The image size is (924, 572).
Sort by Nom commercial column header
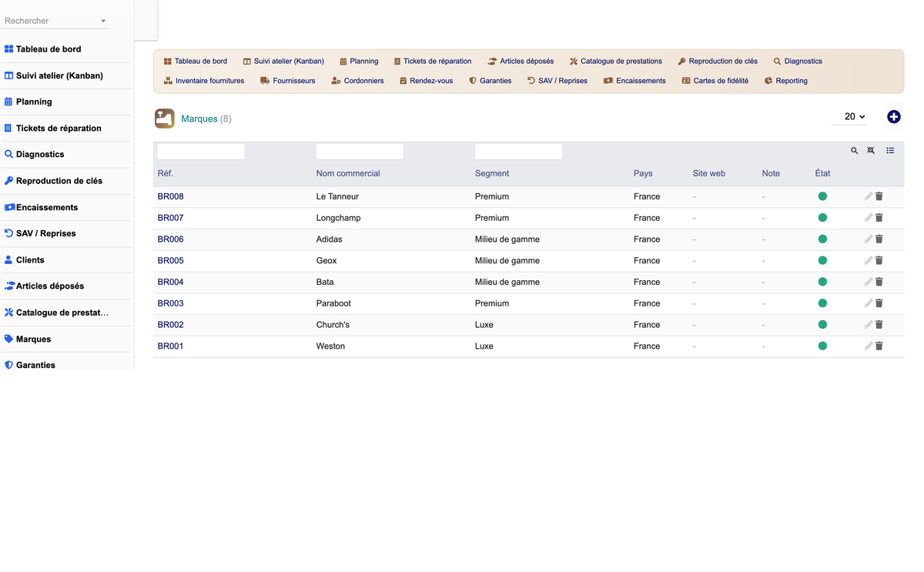coord(348,173)
